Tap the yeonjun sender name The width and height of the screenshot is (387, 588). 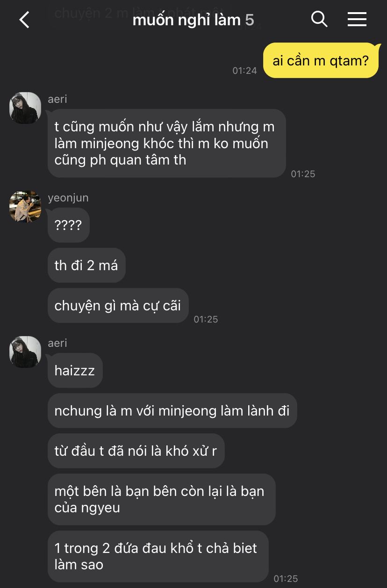(68, 198)
